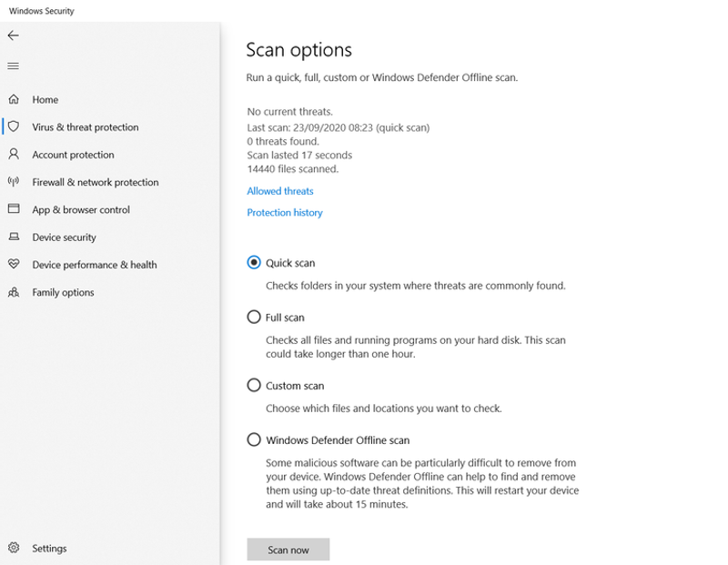The height and width of the screenshot is (565, 728).
Task: Click the Custom scan label text
Action: click(x=295, y=386)
